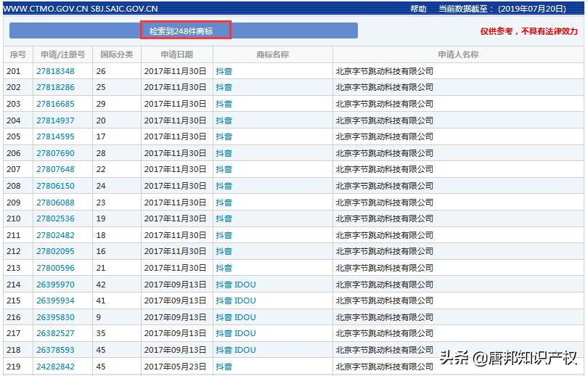The width and height of the screenshot is (588, 376).
Task: Open registration number 27806150
Action: (x=55, y=186)
